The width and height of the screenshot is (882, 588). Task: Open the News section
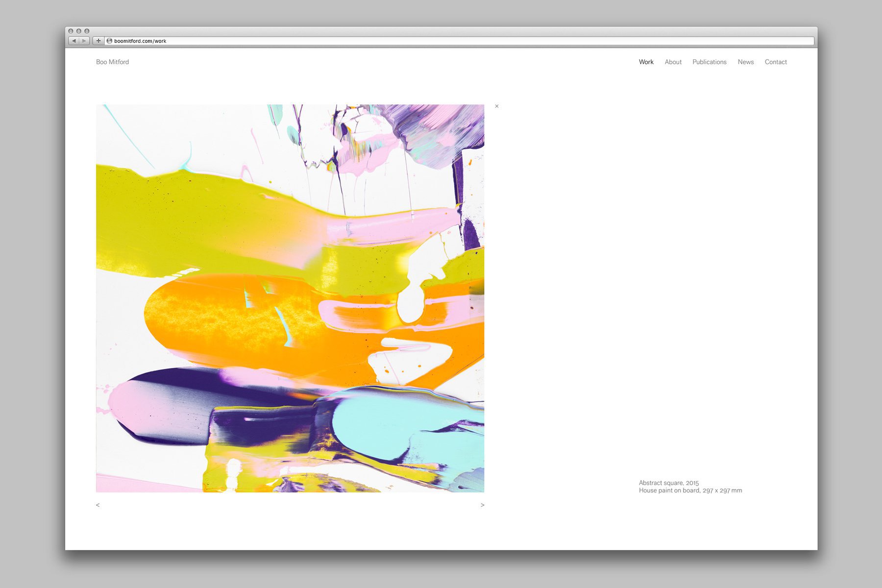pos(745,62)
